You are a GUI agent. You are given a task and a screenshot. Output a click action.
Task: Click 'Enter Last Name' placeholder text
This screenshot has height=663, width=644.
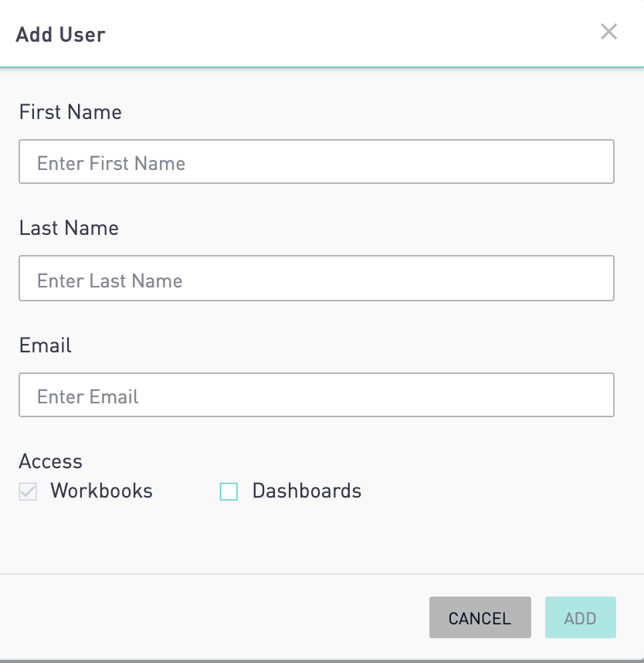point(110,280)
